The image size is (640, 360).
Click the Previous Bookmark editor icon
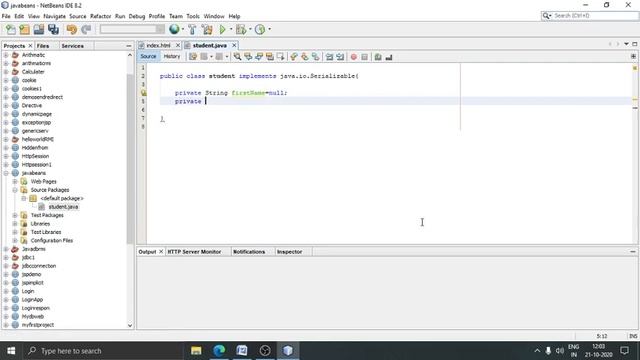[294, 57]
